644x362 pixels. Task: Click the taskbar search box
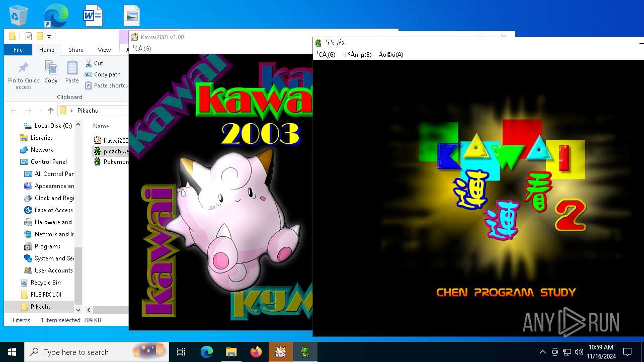98,352
